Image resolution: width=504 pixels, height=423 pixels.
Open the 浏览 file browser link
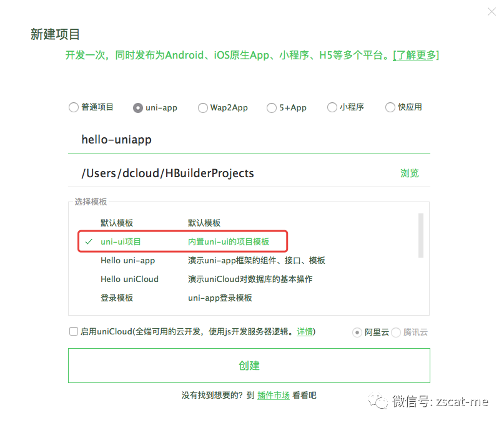[409, 173]
